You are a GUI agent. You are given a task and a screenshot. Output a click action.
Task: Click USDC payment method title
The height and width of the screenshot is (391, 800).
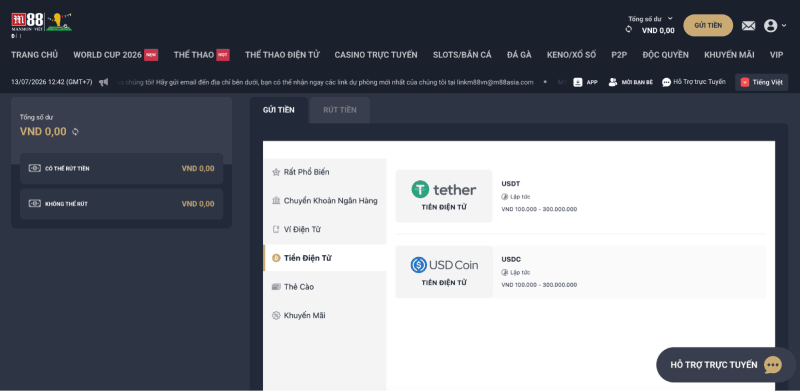511,259
